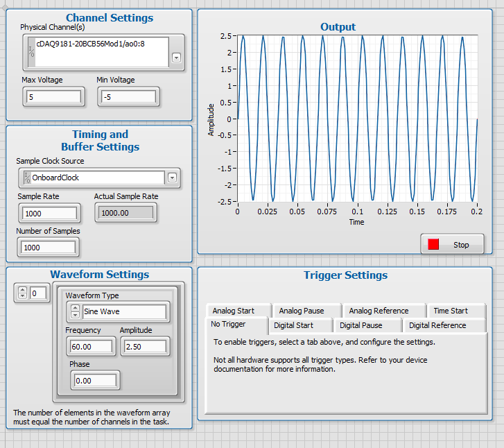Click the Min Voltage input field
The image size is (504, 448).
point(128,97)
